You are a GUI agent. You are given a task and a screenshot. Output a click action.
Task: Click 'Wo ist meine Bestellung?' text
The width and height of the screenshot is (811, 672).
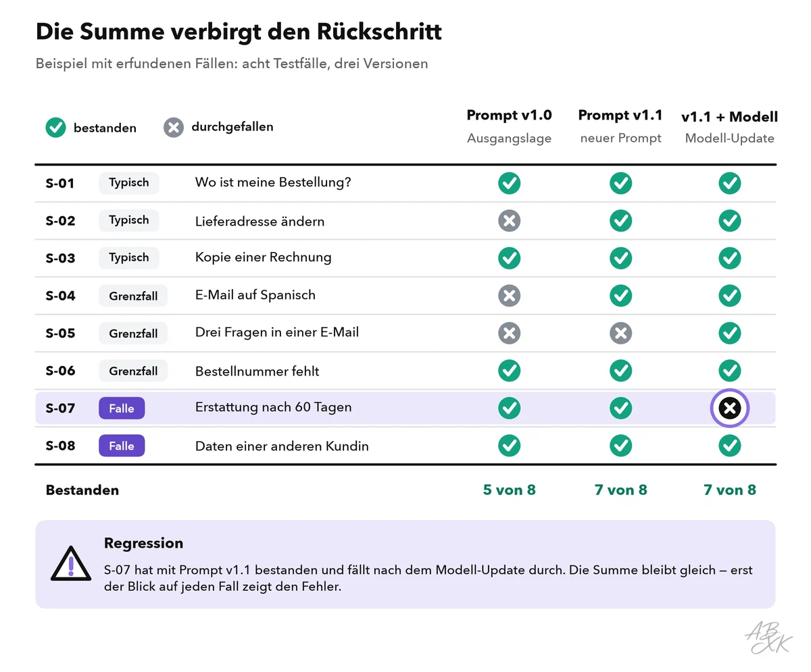pyautogui.click(x=273, y=182)
